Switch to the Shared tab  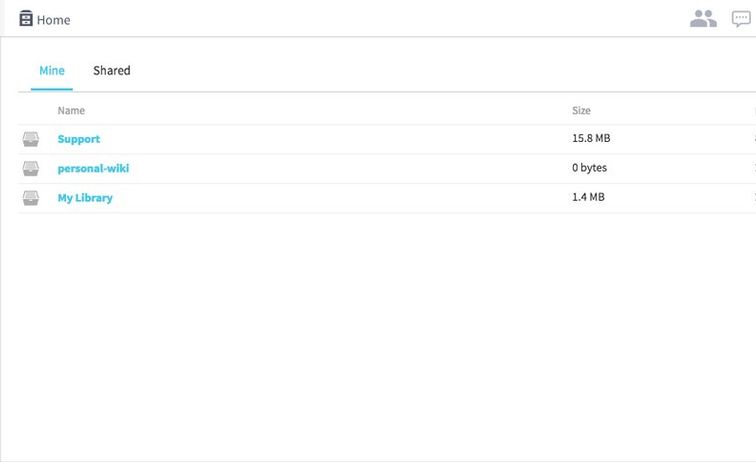click(112, 71)
